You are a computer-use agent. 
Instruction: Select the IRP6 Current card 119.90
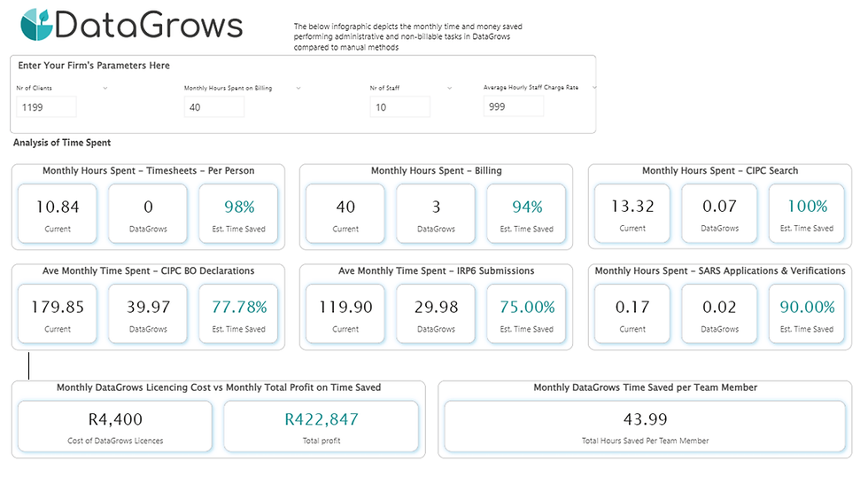345,314
